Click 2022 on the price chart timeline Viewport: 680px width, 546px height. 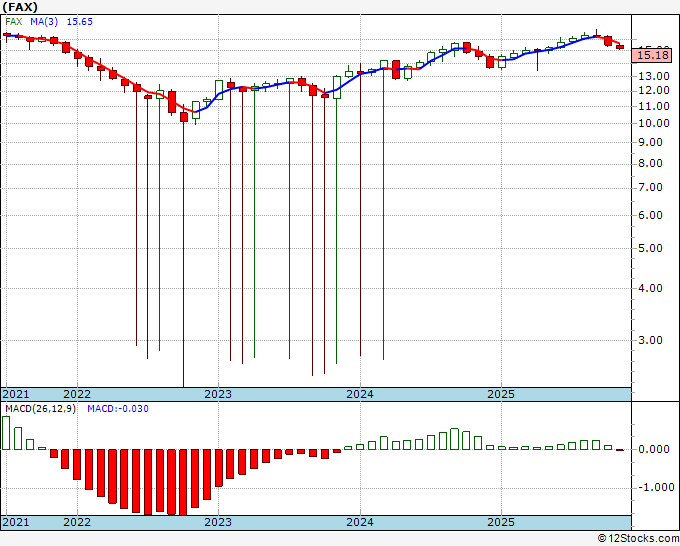pos(77,394)
